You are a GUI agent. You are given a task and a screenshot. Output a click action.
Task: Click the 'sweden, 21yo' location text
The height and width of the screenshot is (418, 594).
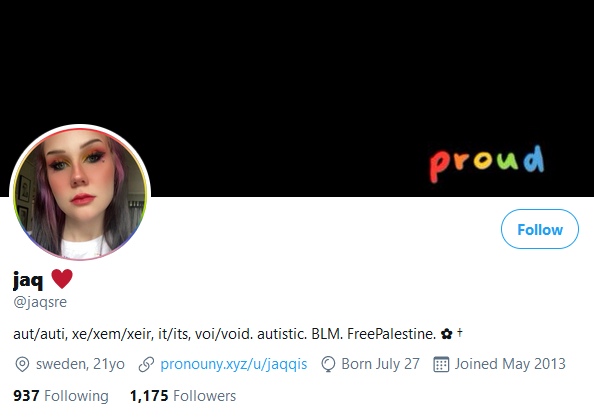coord(80,364)
